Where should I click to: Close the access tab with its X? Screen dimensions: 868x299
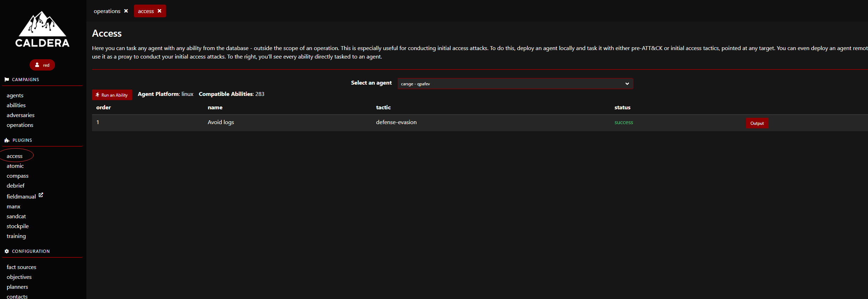[159, 11]
